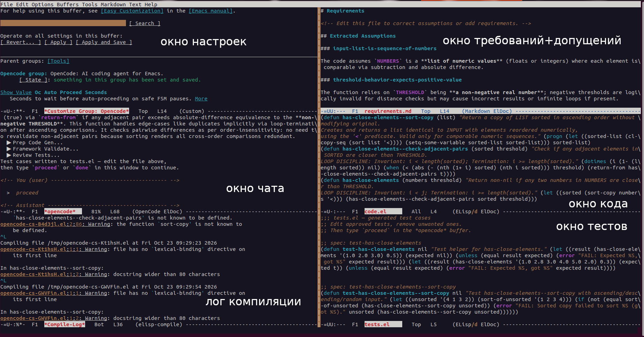Click into the customize search field
644x337 pixels.
click(63, 23)
